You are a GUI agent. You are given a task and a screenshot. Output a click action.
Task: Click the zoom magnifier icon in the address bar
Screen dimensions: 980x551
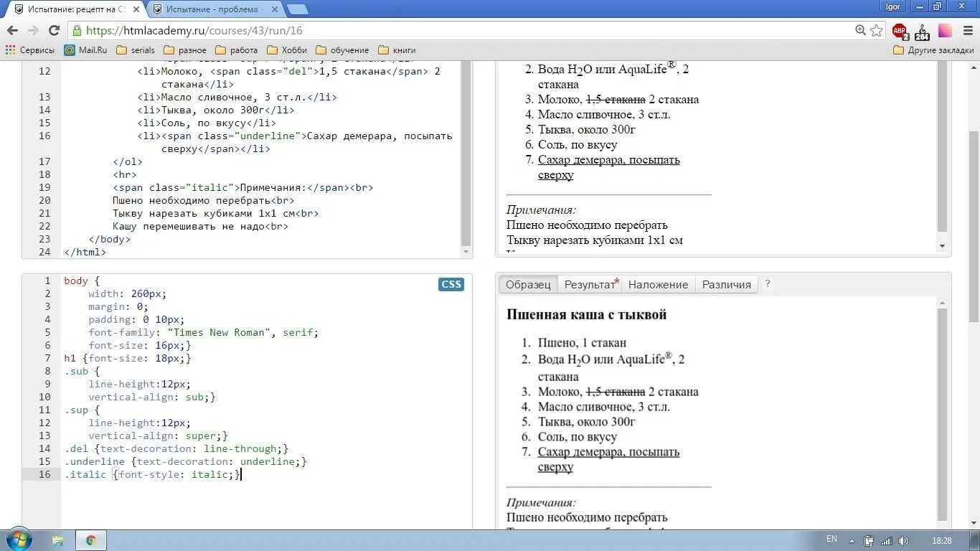pos(861,31)
